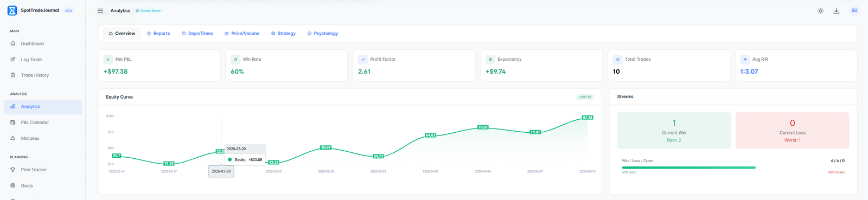
Task: Open the Plan Tracker page
Action: point(43,170)
